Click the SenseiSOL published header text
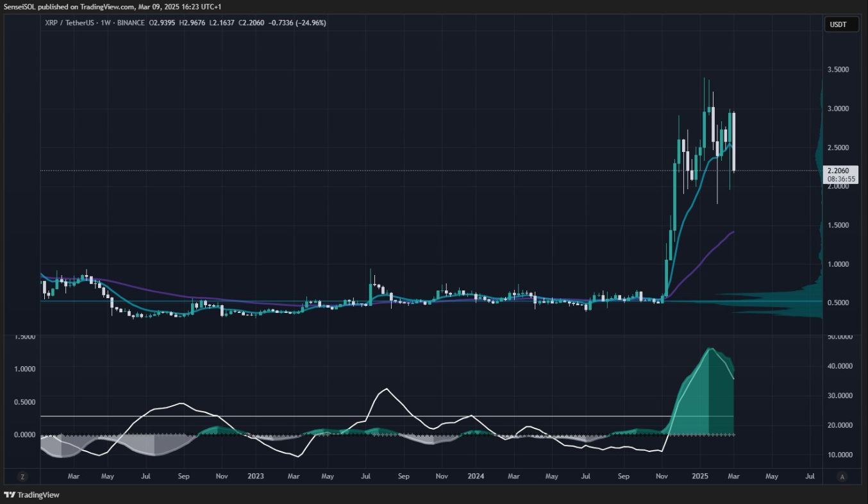This screenshot has height=504, width=868. pyautogui.click(x=112, y=6)
